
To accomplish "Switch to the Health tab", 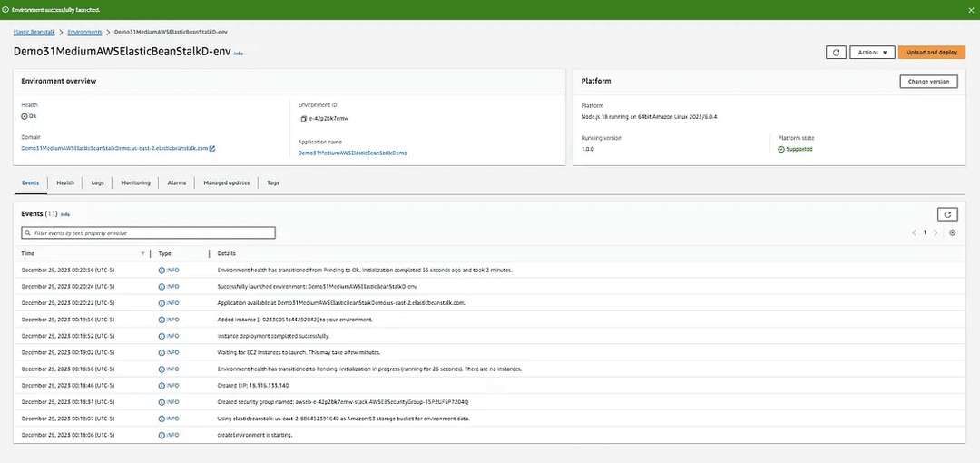I will coord(65,182).
